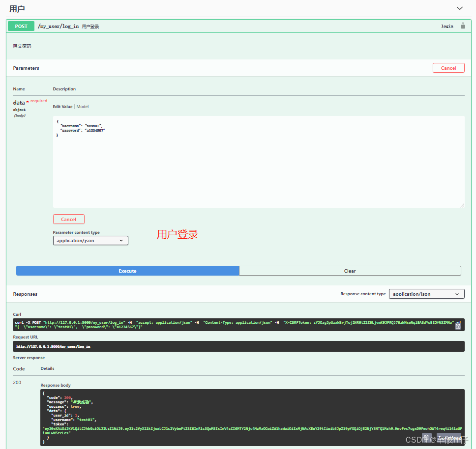Click the green POST method badge
Image resolution: width=476 pixels, height=449 pixels.
point(21,26)
